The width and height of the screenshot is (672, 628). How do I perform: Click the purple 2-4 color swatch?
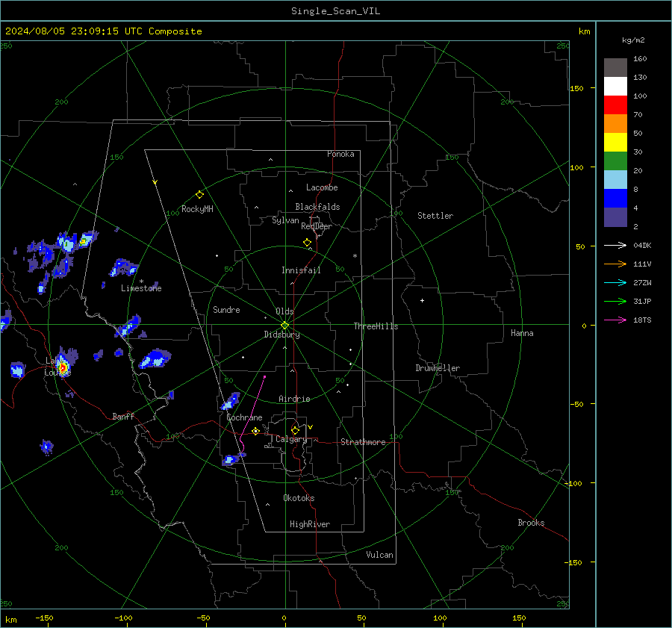pyautogui.click(x=615, y=217)
